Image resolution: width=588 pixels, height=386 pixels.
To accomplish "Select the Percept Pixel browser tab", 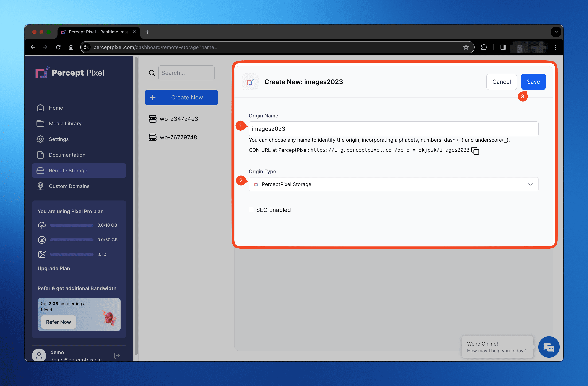I will coord(99,32).
